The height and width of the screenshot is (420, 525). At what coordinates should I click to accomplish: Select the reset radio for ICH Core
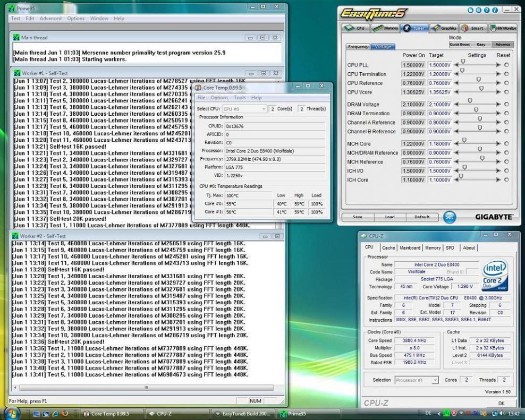(x=506, y=179)
